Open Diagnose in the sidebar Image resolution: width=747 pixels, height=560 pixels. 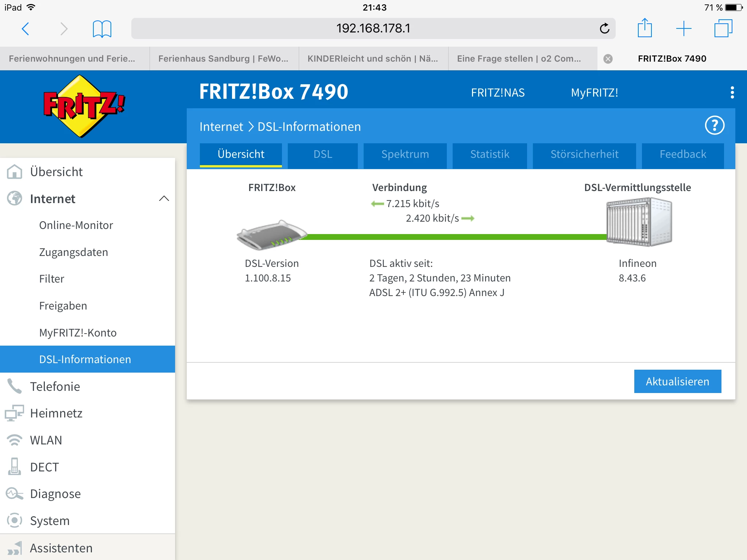tap(88, 494)
